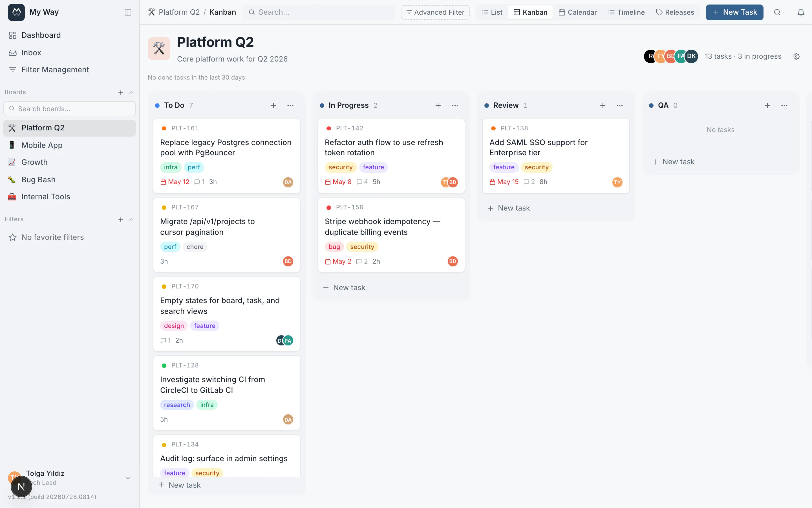The width and height of the screenshot is (812, 508).
Task: Open the Advanced Filter dropdown
Action: pyautogui.click(x=435, y=12)
